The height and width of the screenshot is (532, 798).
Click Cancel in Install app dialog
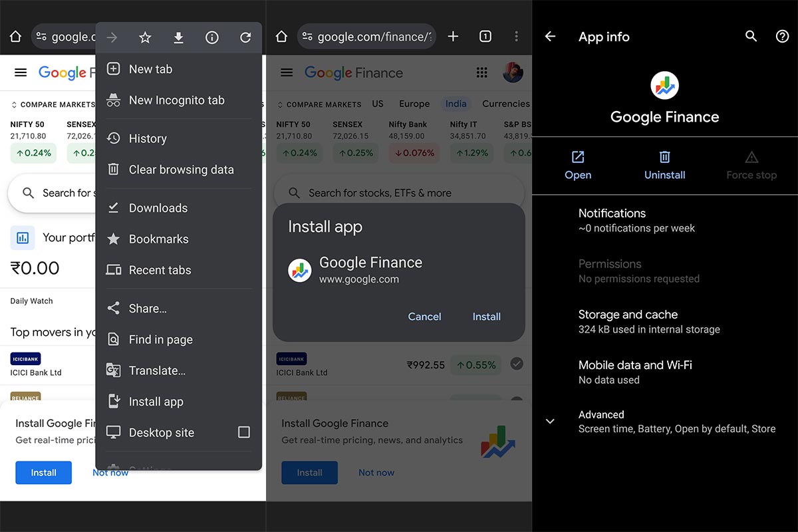point(424,317)
